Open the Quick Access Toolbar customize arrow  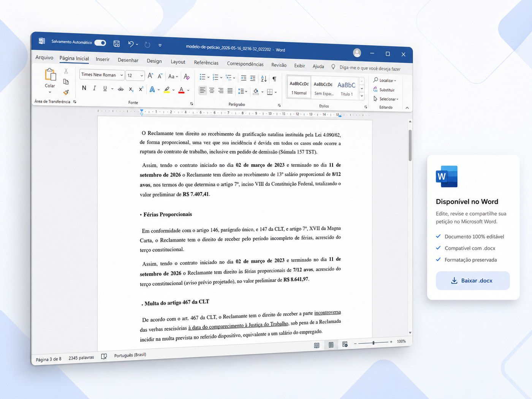point(160,45)
